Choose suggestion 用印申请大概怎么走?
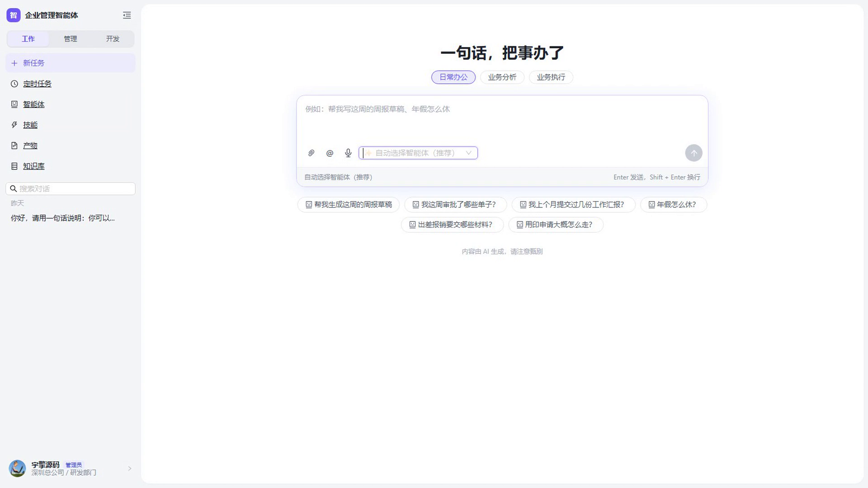 tap(556, 225)
